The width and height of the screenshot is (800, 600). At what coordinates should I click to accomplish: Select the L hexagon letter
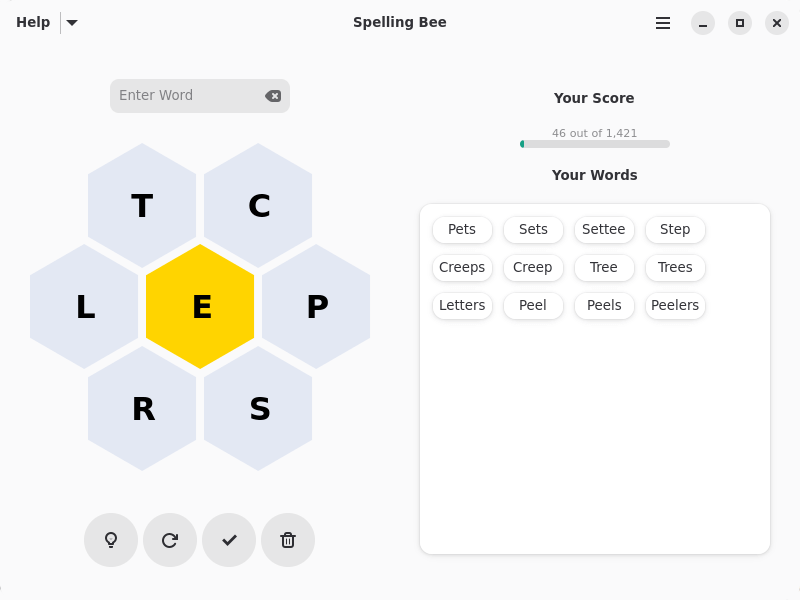coord(84,307)
